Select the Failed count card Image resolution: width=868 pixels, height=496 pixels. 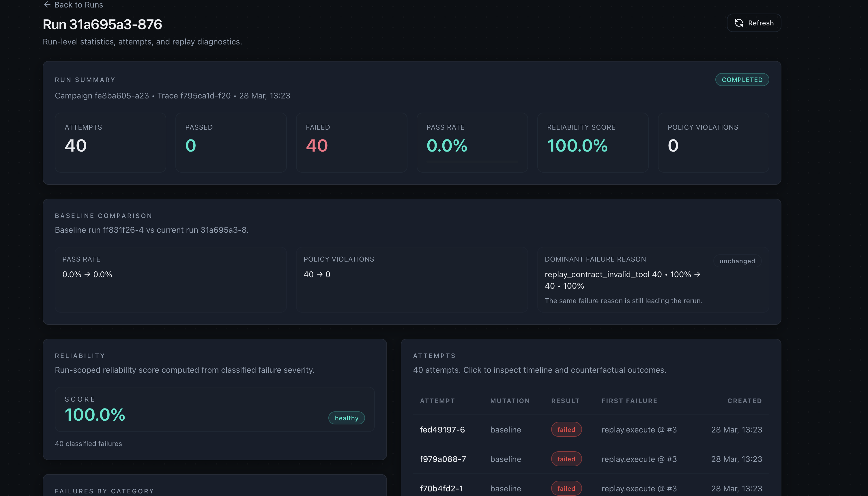(351, 142)
